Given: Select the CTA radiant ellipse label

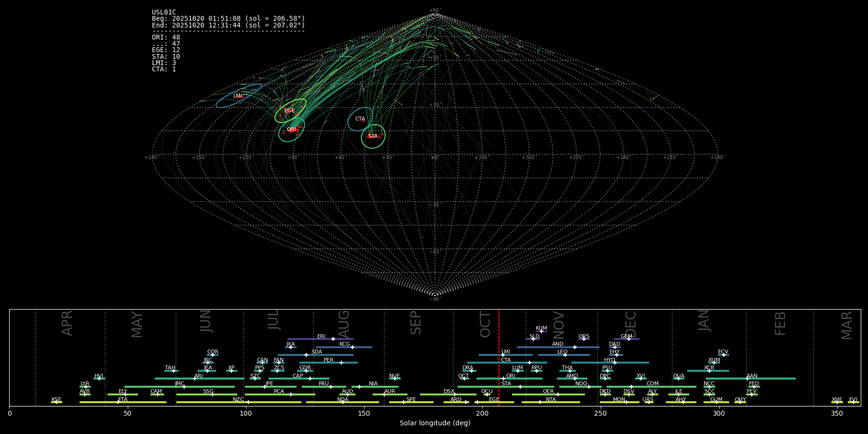Looking at the screenshot, I should [x=360, y=119].
